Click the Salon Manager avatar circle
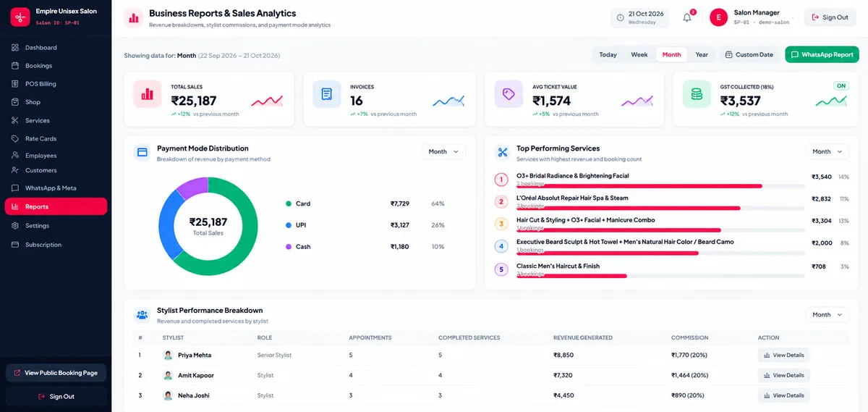This screenshot has width=868, height=412. 718,17
